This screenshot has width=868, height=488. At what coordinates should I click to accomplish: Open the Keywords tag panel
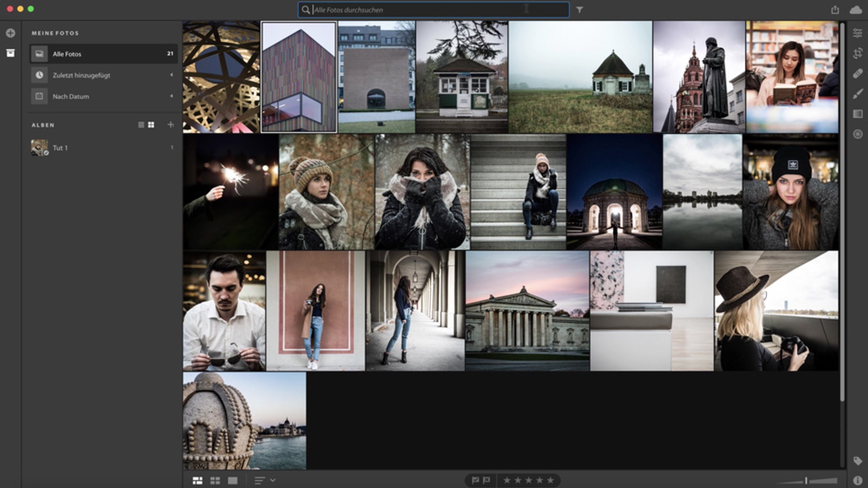(x=857, y=461)
